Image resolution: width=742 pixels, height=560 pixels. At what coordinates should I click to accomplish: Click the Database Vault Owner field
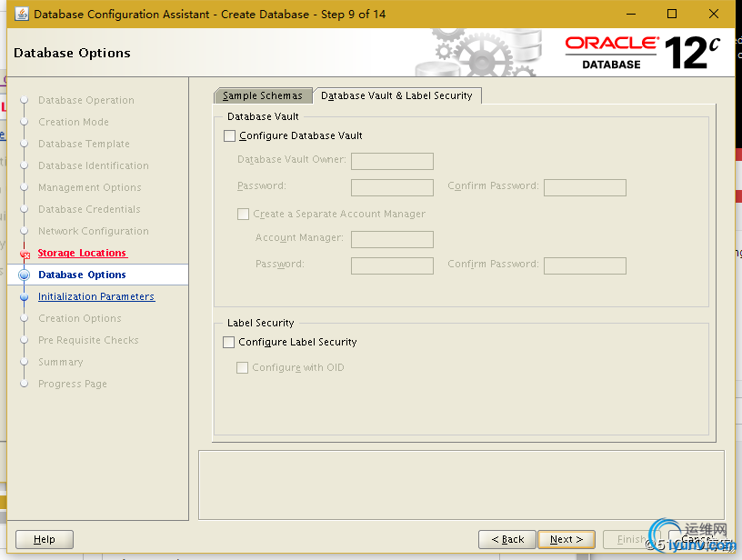pyautogui.click(x=392, y=161)
